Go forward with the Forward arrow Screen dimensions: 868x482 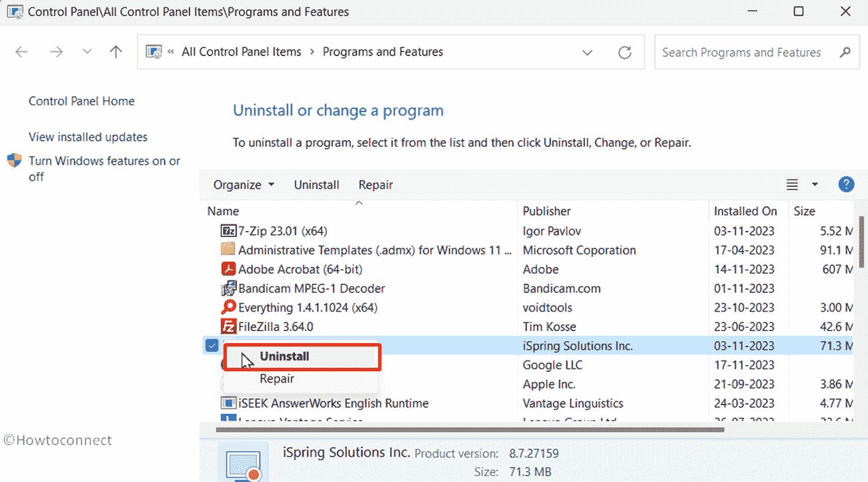(57, 52)
